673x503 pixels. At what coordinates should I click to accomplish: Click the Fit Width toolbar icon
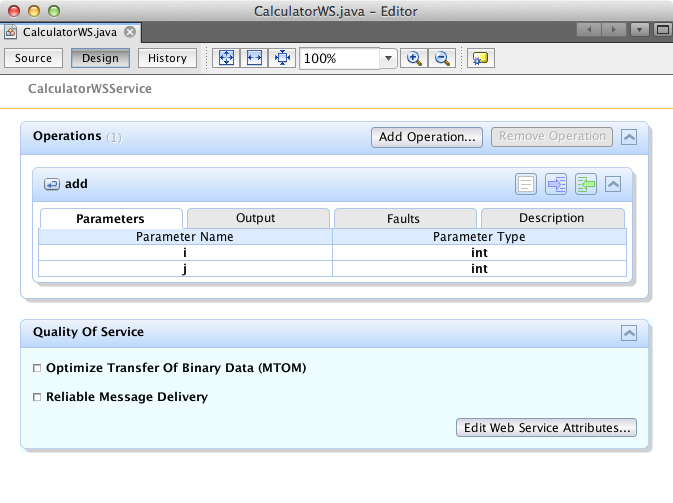pos(254,59)
